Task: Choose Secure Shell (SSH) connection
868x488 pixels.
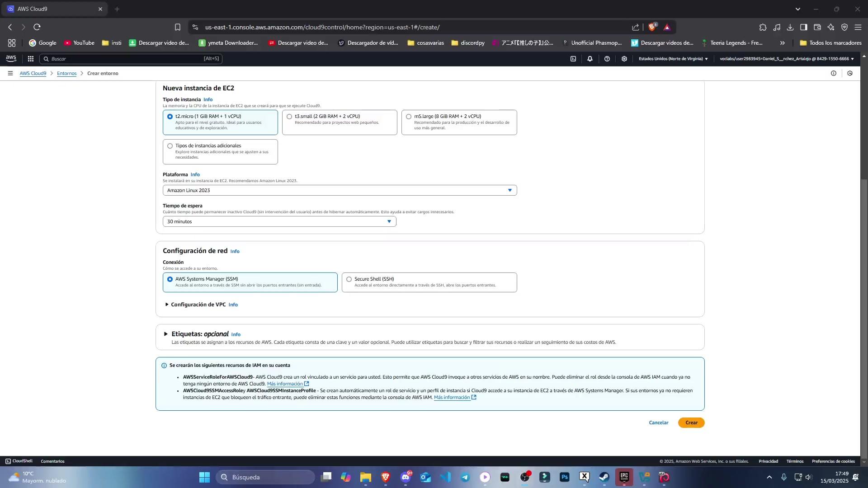Action: point(349,279)
